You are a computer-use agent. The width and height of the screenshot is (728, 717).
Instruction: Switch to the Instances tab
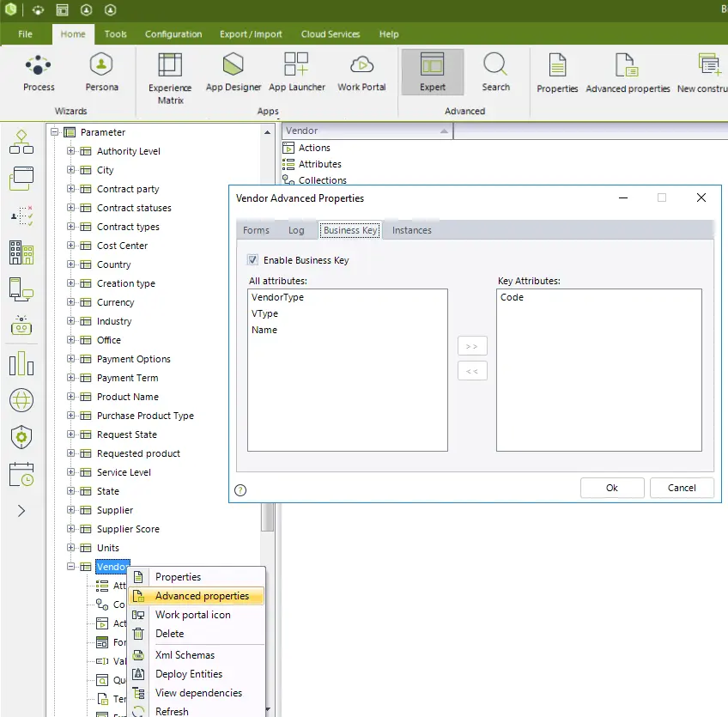(412, 230)
